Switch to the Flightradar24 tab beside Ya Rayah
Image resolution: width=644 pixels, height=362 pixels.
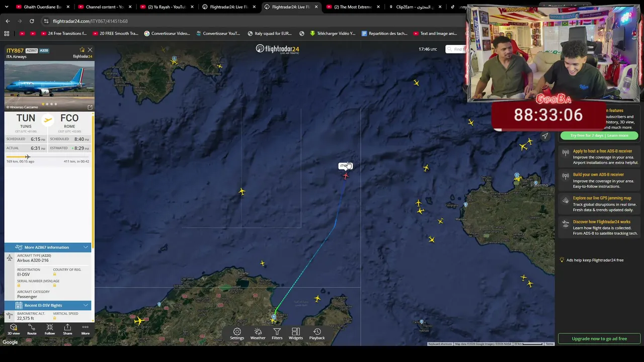click(x=228, y=7)
